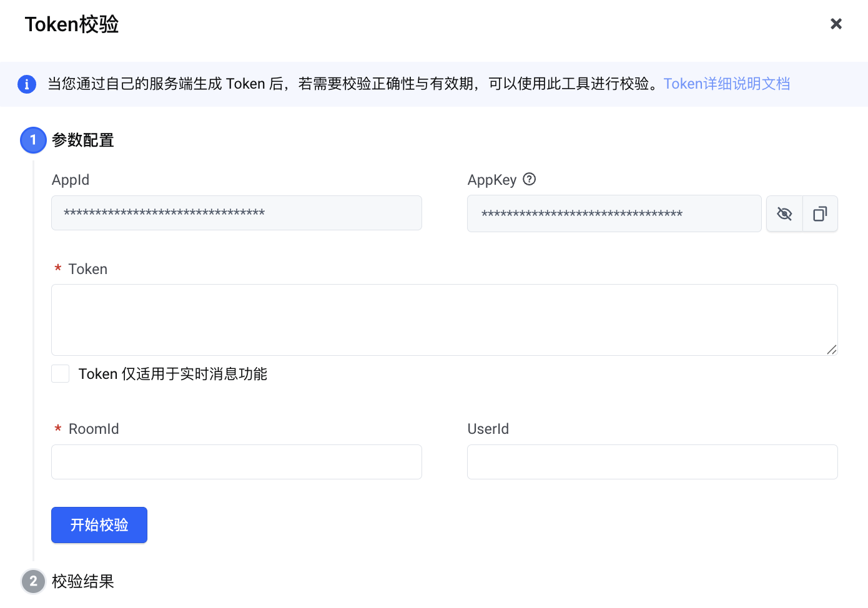
Task: Click the UserId input field
Action: (x=652, y=462)
